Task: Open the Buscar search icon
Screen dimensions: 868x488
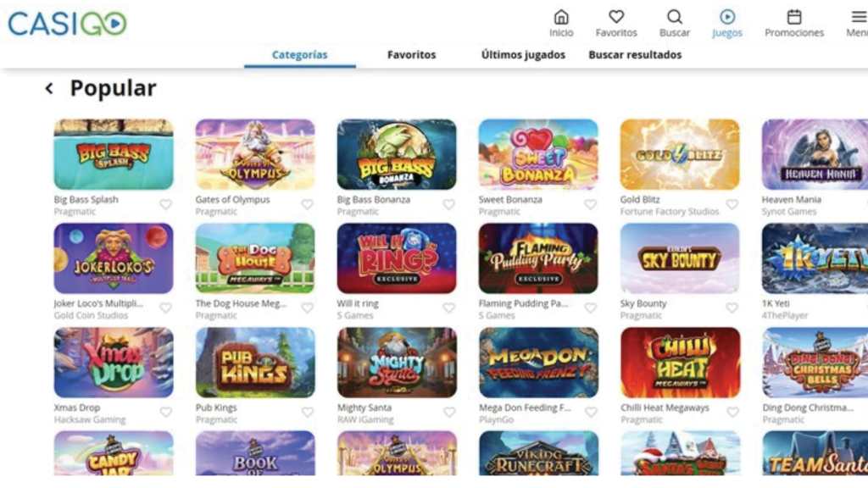Action: (x=674, y=17)
